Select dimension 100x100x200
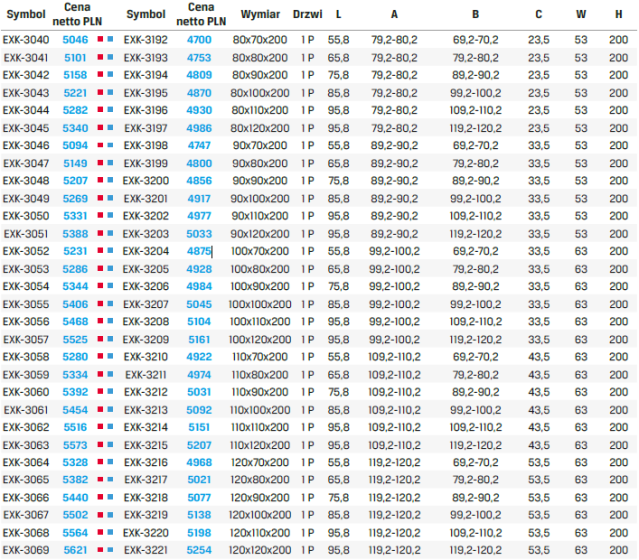639x560 pixels. click(x=260, y=304)
